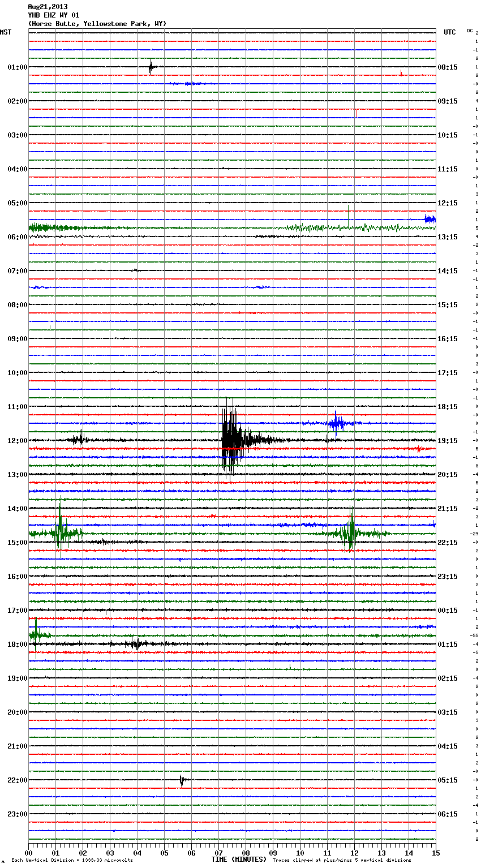Viewport: 481px width, 868px height.
Task: Select the 05:00 MST time label
Action: coord(18,203)
